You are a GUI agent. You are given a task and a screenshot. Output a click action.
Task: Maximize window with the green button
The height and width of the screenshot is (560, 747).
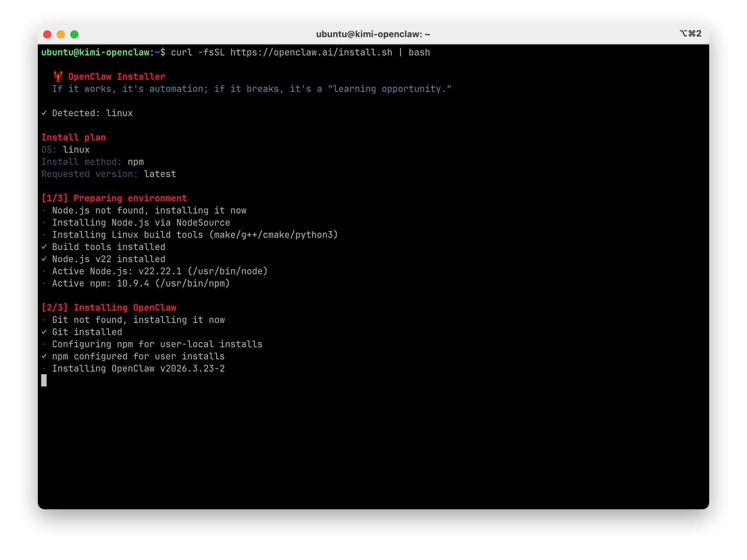pyautogui.click(x=74, y=34)
